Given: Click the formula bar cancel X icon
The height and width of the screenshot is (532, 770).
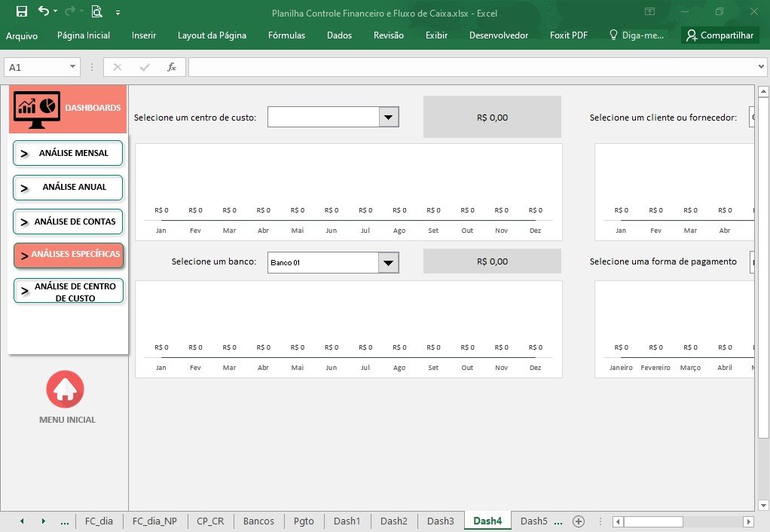Looking at the screenshot, I should click(x=118, y=67).
